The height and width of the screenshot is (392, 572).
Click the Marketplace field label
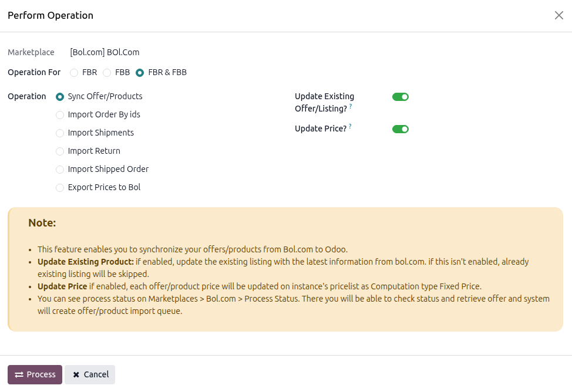(31, 52)
